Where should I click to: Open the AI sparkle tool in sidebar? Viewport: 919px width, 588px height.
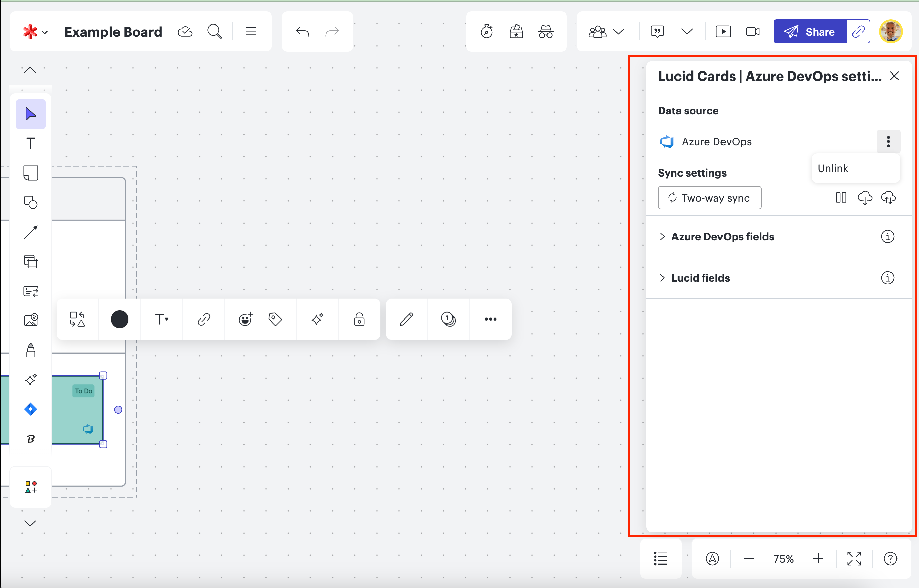tap(31, 380)
